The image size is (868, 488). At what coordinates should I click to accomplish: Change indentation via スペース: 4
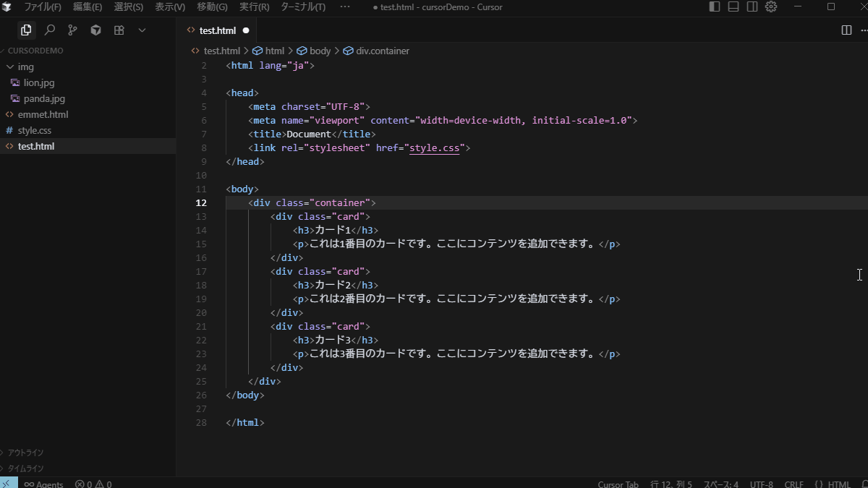[720, 484]
